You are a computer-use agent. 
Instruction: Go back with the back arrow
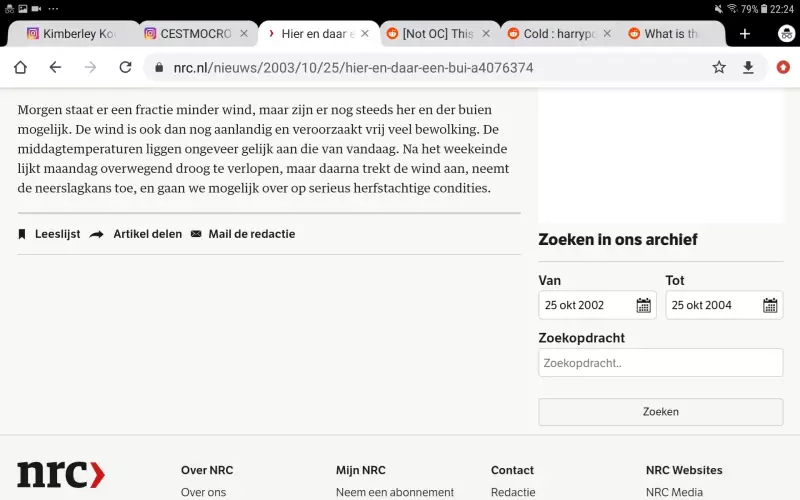[x=55, y=67]
